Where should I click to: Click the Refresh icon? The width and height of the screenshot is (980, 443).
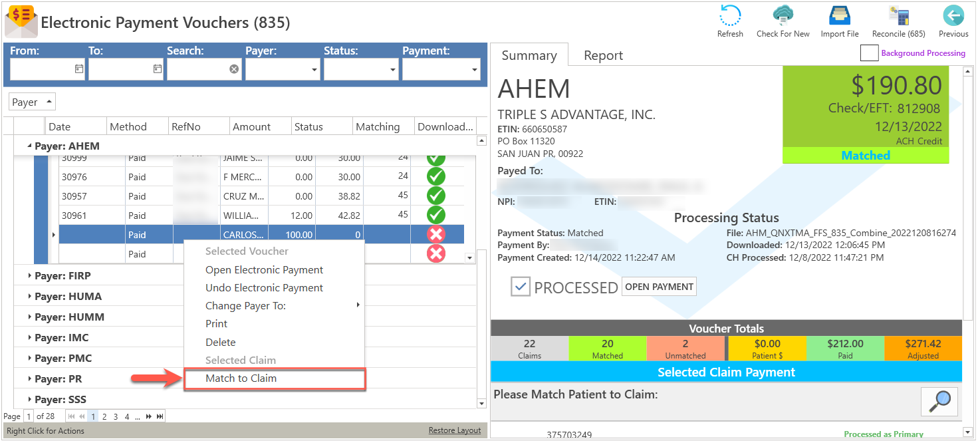[x=730, y=17]
